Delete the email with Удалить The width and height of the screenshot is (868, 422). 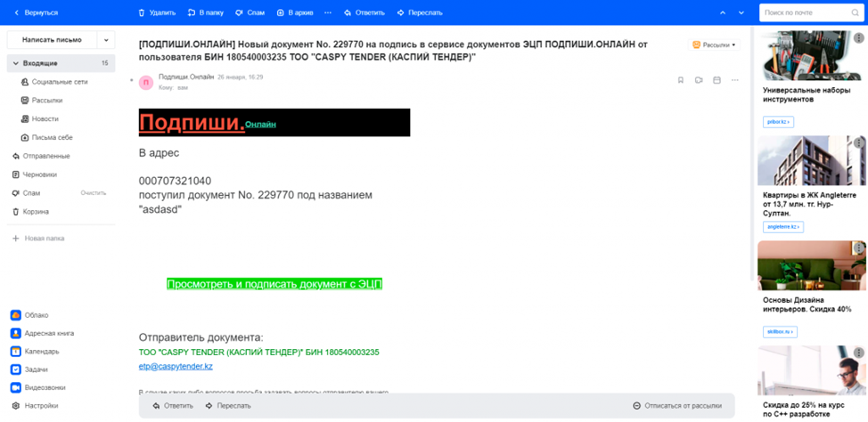157,12
